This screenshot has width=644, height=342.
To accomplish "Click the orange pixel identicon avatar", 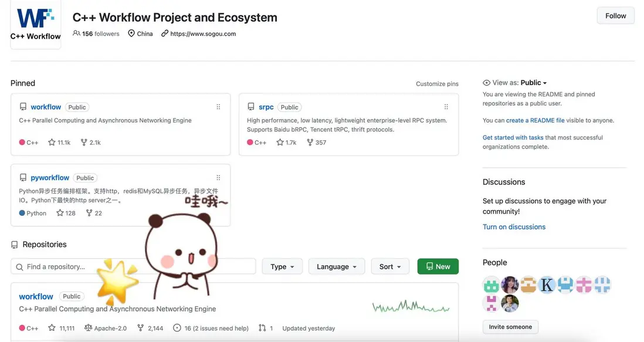I will pyautogui.click(x=528, y=284).
